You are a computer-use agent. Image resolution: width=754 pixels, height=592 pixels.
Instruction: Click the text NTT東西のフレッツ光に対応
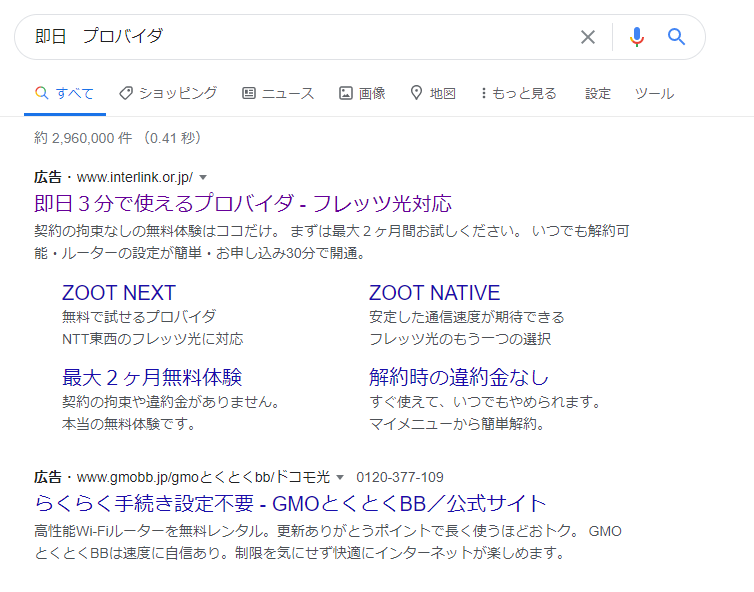(152, 339)
